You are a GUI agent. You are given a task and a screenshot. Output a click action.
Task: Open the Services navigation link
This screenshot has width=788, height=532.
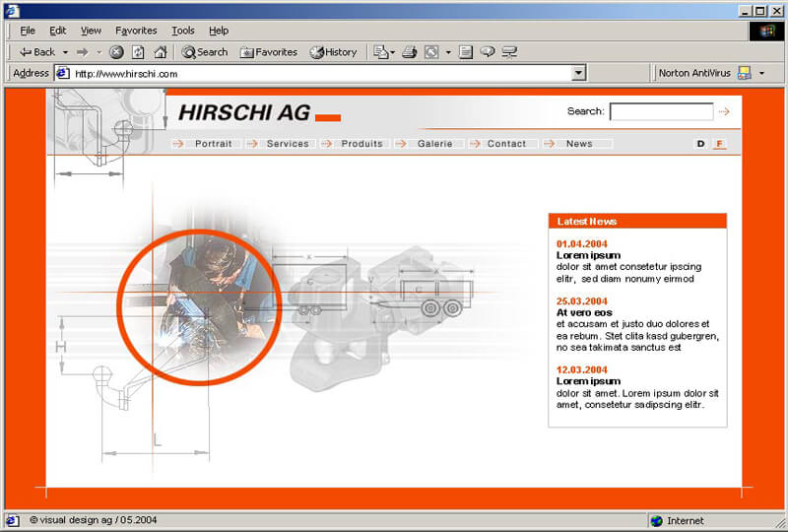click(288, 144)
